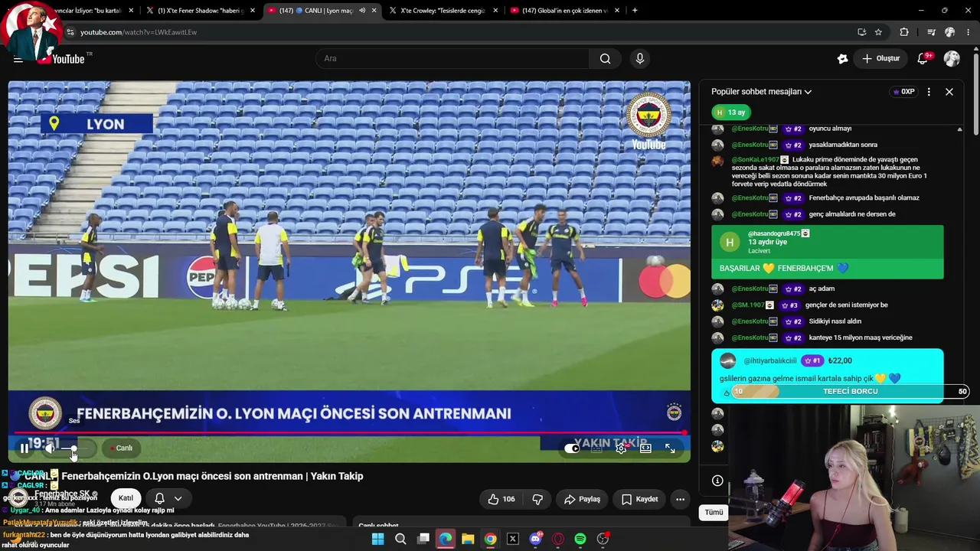
Task: Mute the video with the speaker icon
Action: (x=49, y=448)
